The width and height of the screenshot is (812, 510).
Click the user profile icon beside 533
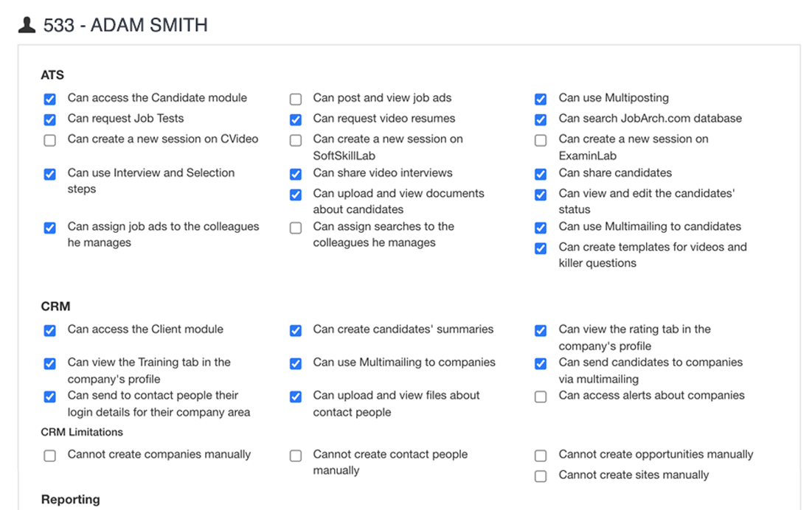click(27, 25)
